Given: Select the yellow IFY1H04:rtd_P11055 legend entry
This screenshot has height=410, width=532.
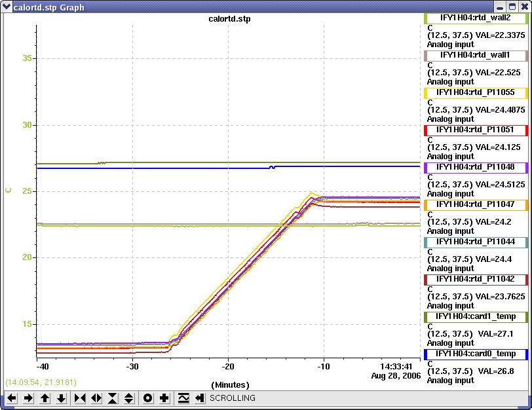Looking at the screenshot, I should [476, 92].
